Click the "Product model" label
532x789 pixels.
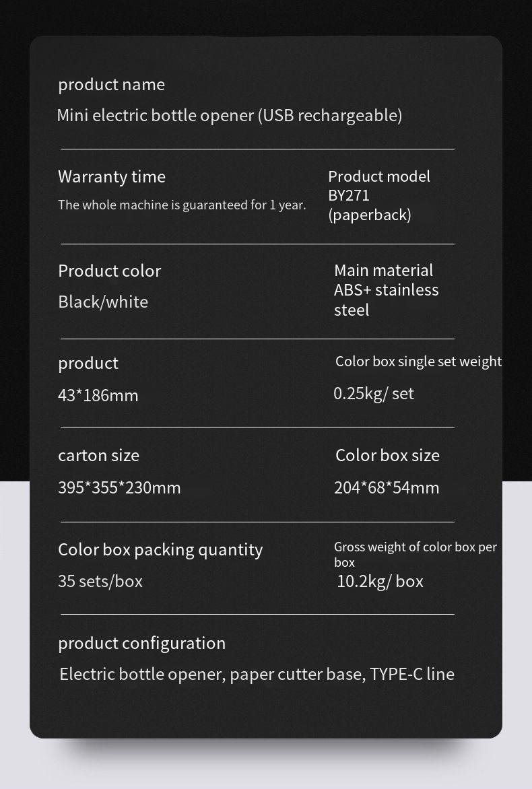point(378,176)
